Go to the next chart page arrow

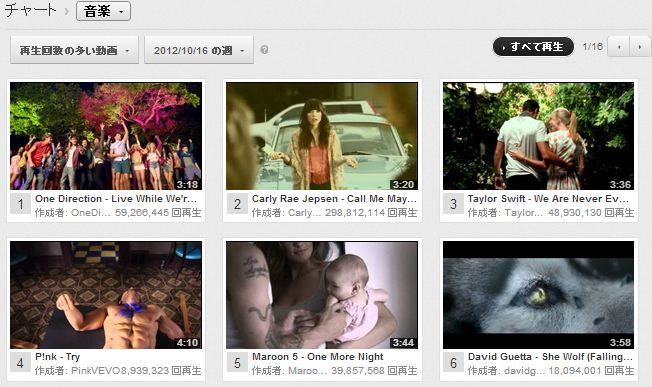coord(640,47)
